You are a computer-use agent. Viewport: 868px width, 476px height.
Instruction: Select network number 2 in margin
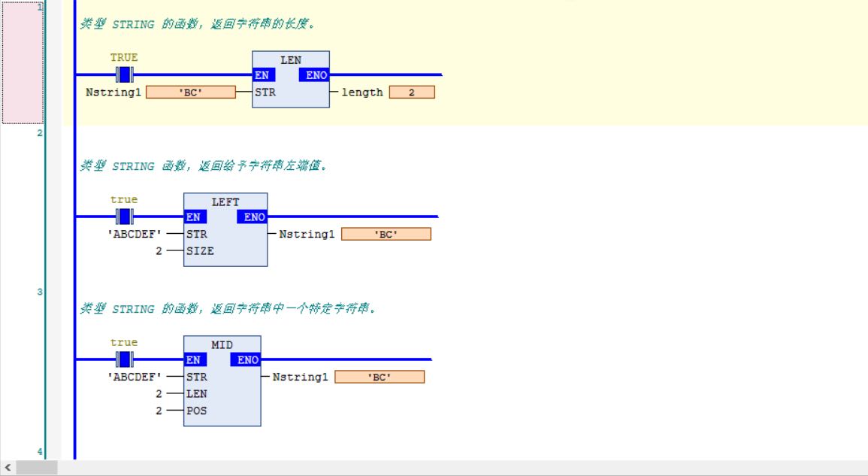pyautogui.click(x=39, y=133)
